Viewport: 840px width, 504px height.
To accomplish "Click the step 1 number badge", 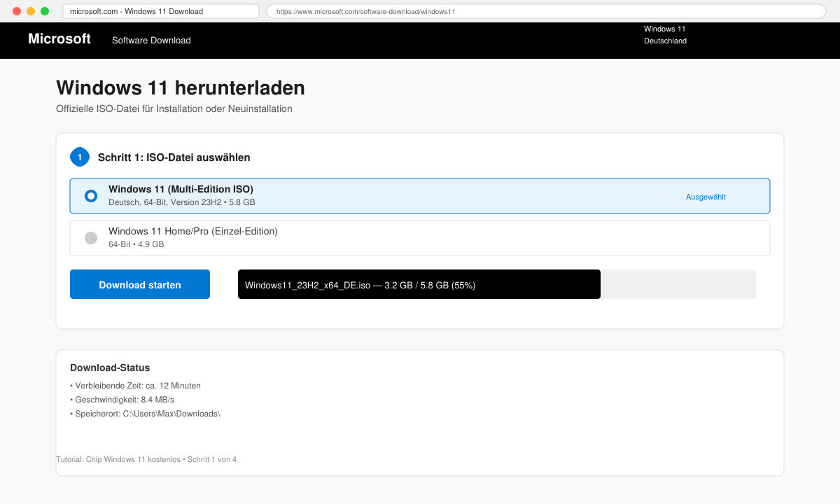I will [80, 157].
